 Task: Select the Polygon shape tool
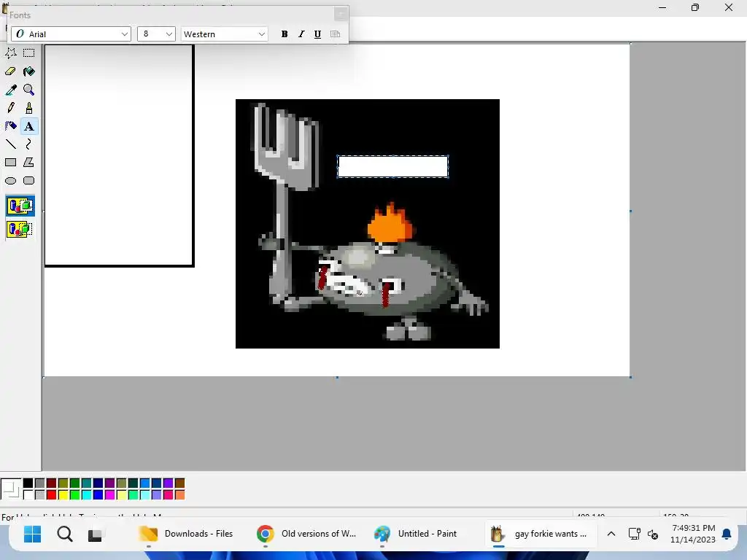point(29,163)
